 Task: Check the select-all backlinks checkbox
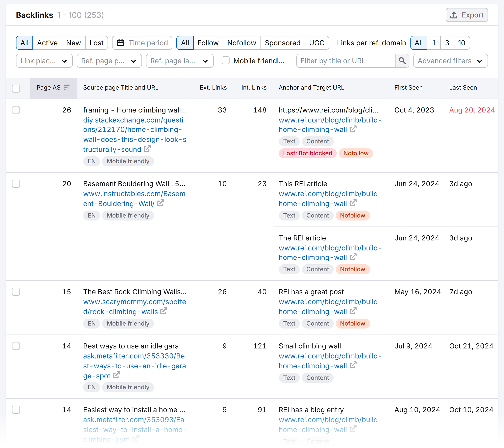tap(16, 88)
